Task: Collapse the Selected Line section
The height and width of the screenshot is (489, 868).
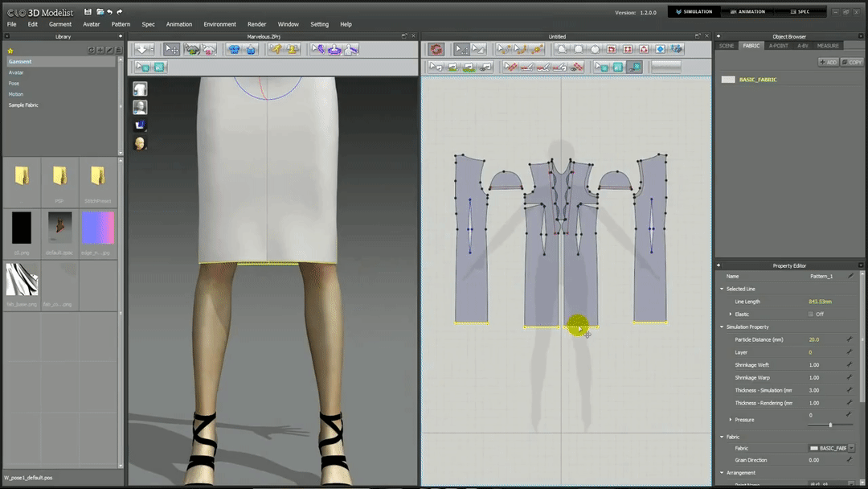Action: [722, 289]
